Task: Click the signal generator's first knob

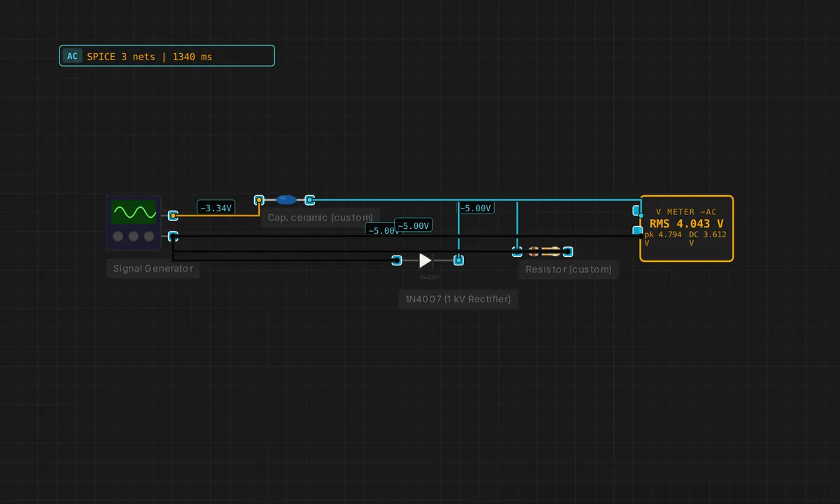Action: pyautogui.click(x=118, y=237)
